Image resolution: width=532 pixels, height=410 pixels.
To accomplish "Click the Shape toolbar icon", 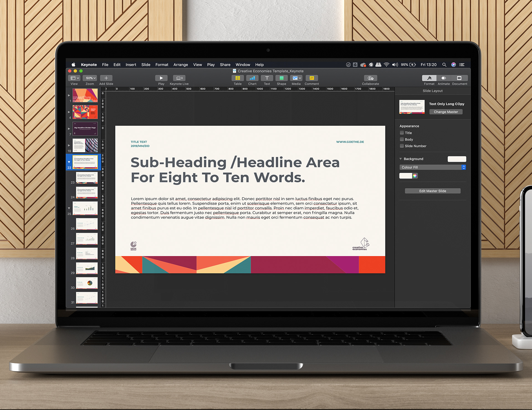I will pyautogui.click(x=282, y=78).
